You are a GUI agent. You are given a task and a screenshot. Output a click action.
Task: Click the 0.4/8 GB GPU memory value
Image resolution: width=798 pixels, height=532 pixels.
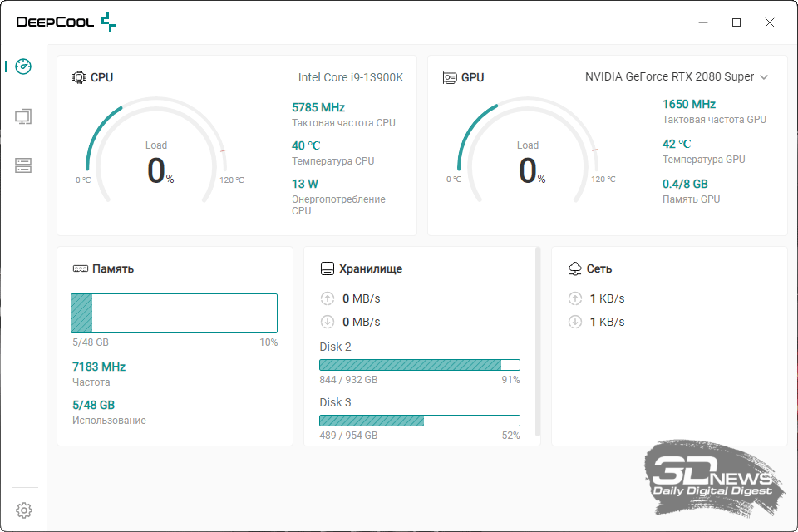click(685, 184)
